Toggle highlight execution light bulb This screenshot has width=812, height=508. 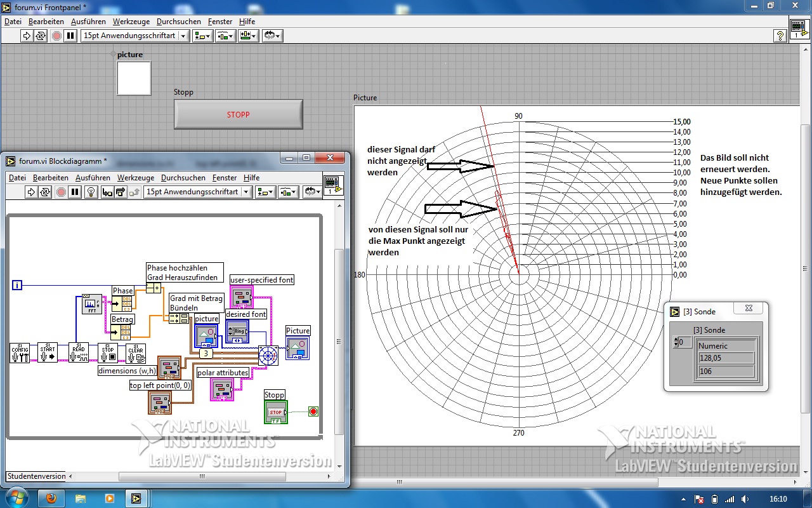[91, 192]
